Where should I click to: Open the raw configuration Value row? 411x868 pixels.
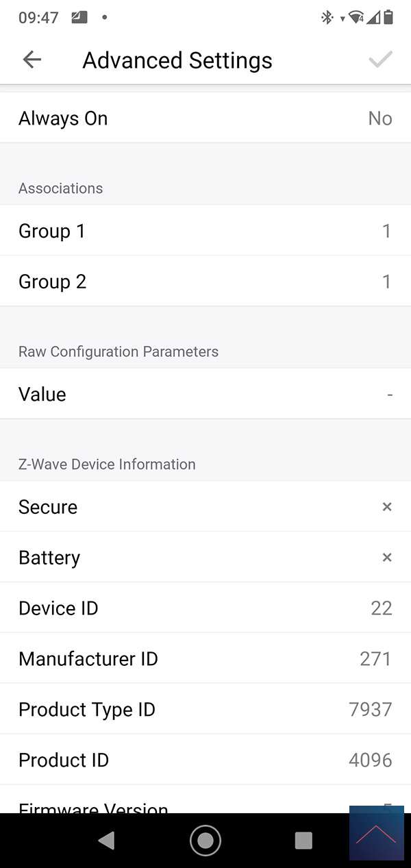click(206, 394)
